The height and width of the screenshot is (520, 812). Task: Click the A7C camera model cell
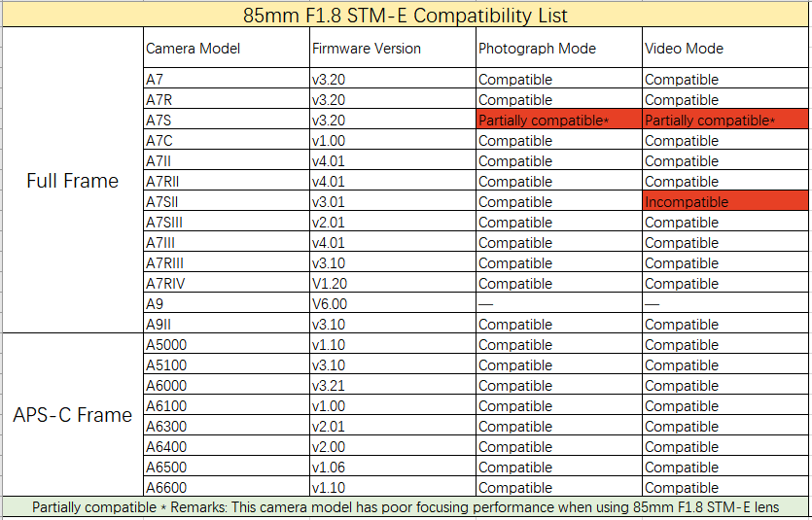(x=226, y=141)
